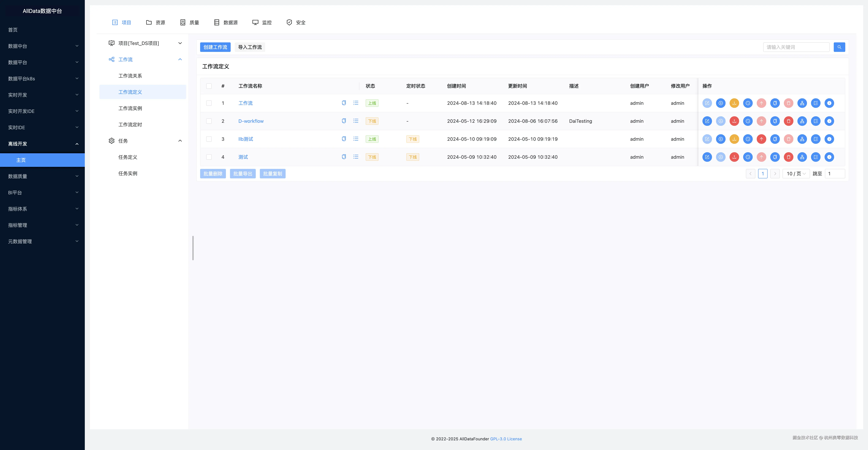868x450 pixels.
Task: Select the checkbox for row 4 测试
Action: (x=209, y=157)
